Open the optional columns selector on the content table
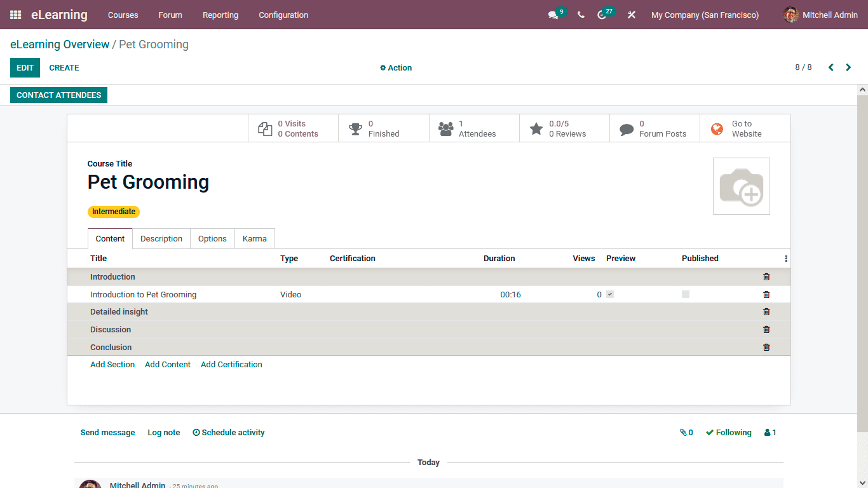The image size is (868, 488). click(x=786, y=258)
